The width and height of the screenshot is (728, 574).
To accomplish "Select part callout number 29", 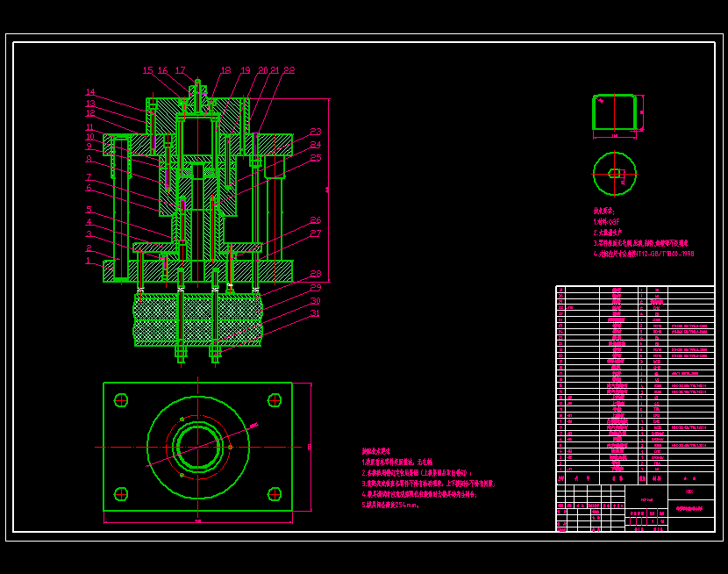I will click(316, 288).
